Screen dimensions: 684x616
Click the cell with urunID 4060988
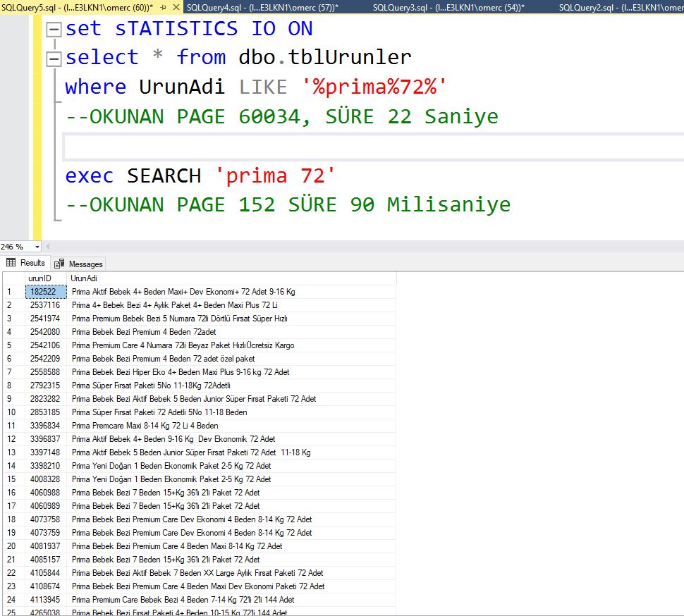tap(44, 493)
